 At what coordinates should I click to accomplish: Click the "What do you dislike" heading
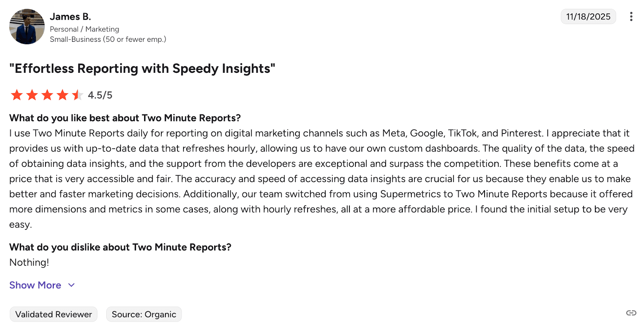[x=120, y=247]
